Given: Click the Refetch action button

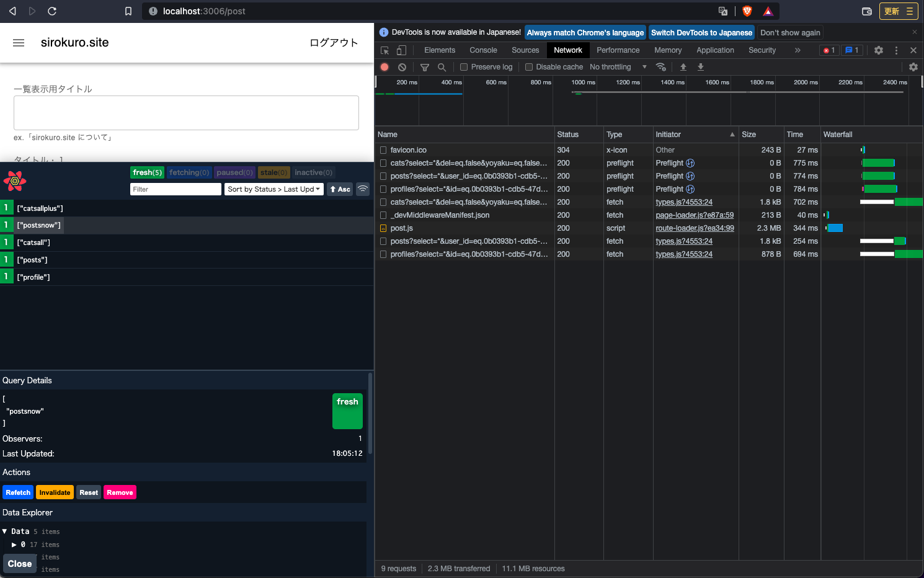Looking at the screenshot, I should (18, 492).
